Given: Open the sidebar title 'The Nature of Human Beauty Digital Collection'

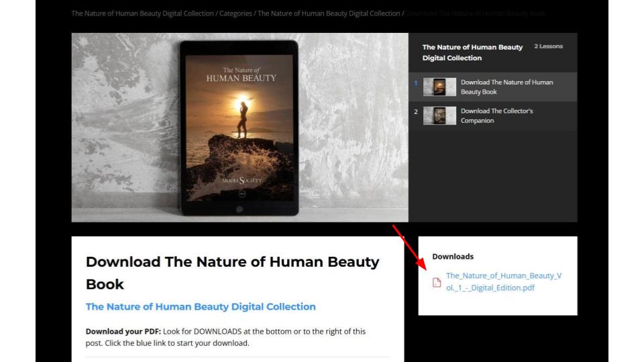Looking at the screenshot, I should tap(472, 52).
